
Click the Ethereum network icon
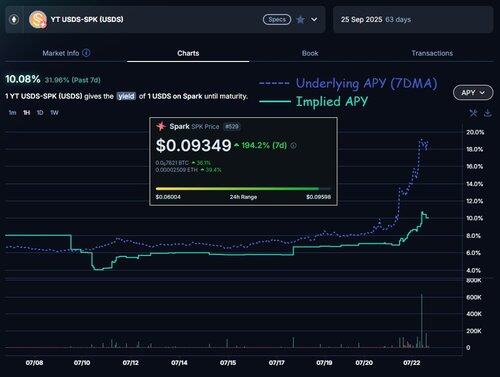tap(14, 19)
